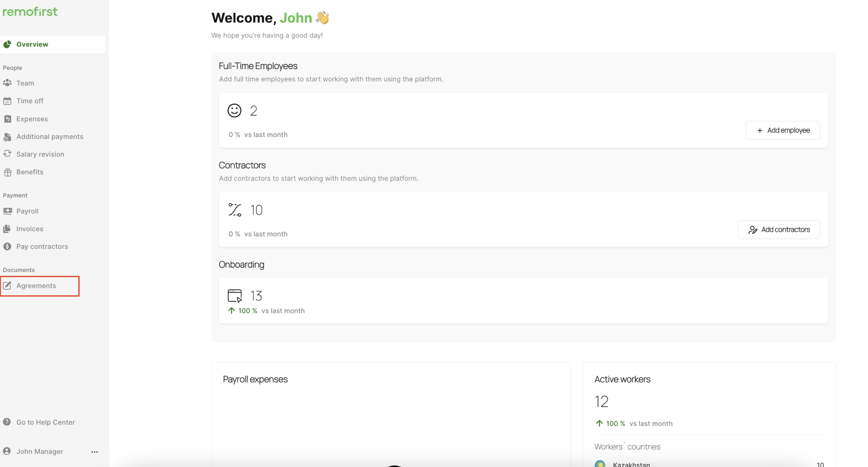Click the Agreements pencil icon

(7, 286)
